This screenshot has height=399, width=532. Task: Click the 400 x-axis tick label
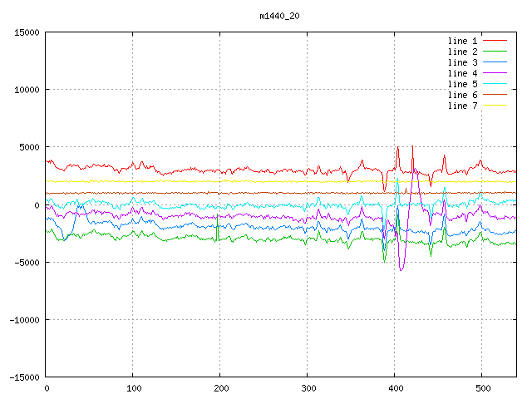[394, 388]
